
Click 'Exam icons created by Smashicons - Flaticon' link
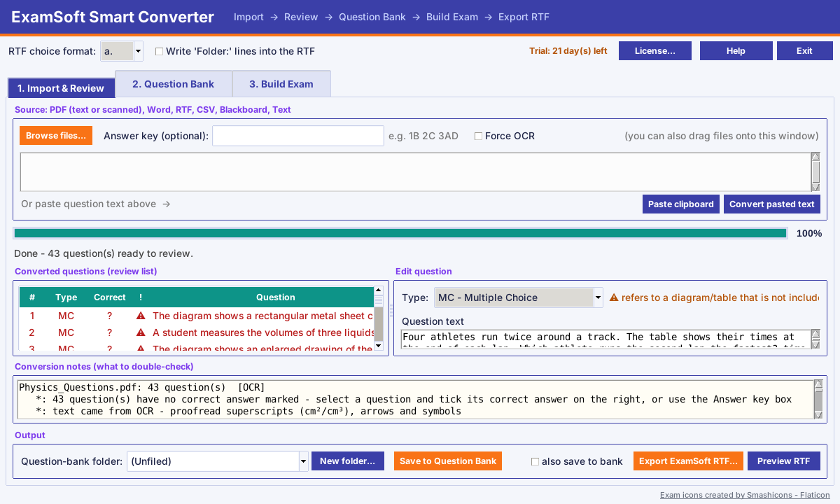[745, 495]
